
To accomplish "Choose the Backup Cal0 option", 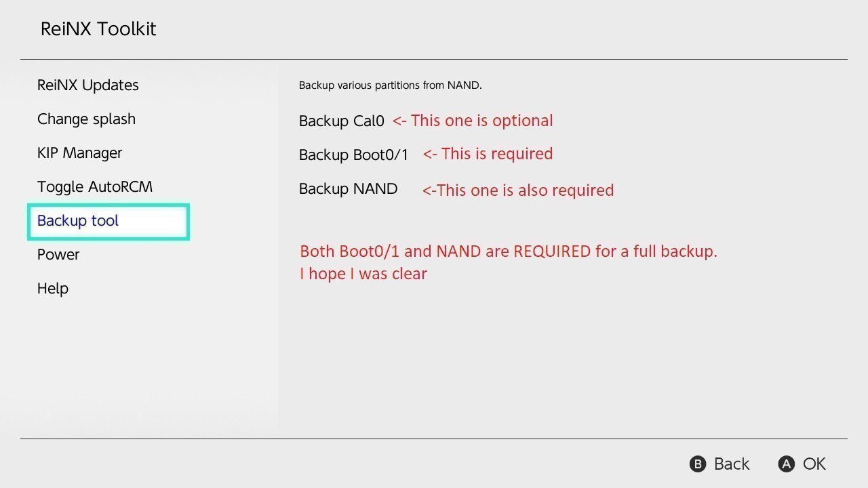I will pyautogui.click(x=342, y=121).
